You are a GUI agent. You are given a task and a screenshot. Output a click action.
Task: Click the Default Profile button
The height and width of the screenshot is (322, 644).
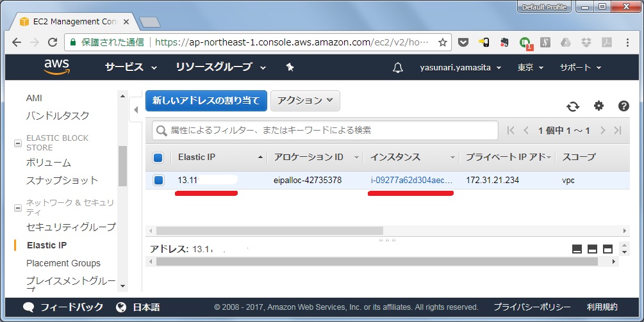tap(544, 7)
